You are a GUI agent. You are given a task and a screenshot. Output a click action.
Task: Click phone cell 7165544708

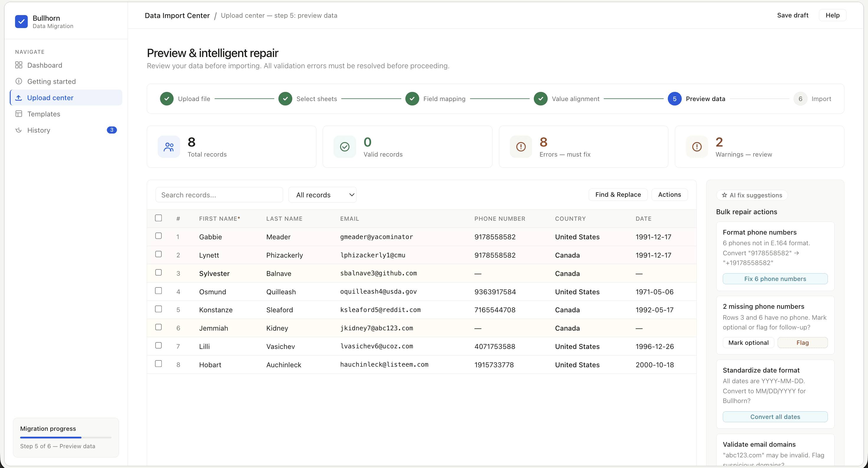point(495,310)
